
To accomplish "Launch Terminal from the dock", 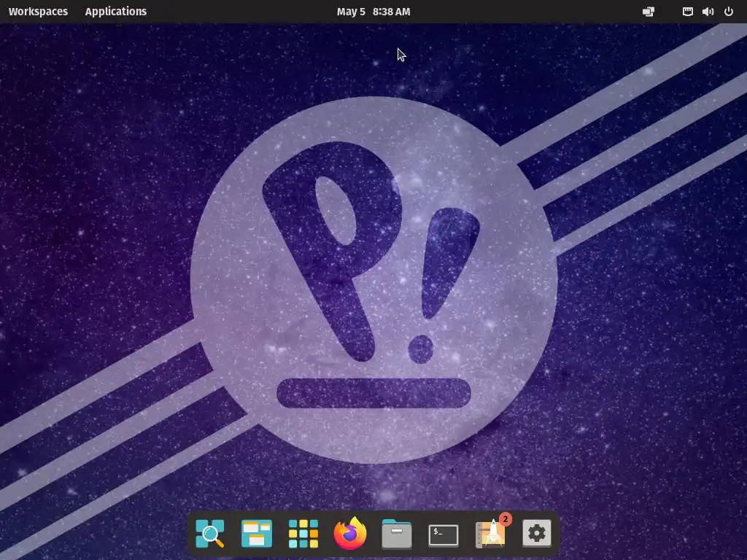I will 443,535.
